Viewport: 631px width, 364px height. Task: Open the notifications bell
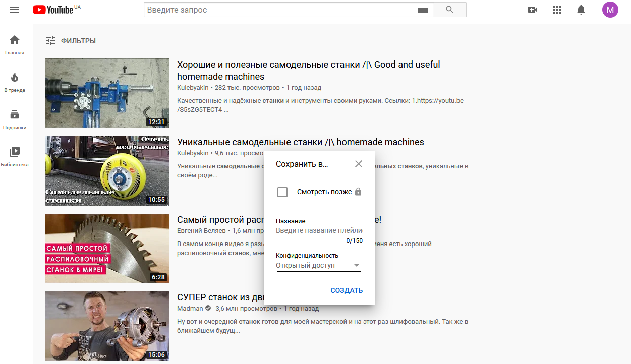coord(581,10)
